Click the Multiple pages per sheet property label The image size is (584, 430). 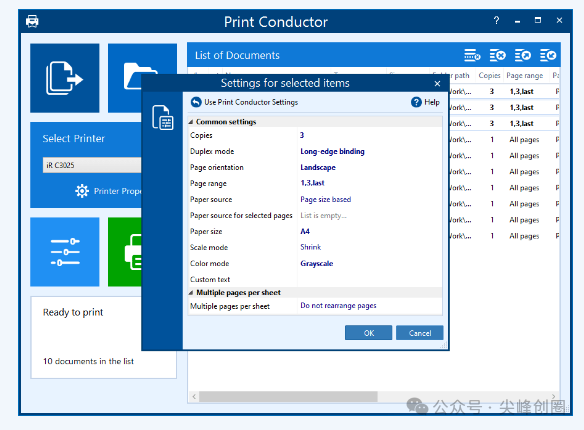point(230,306)
